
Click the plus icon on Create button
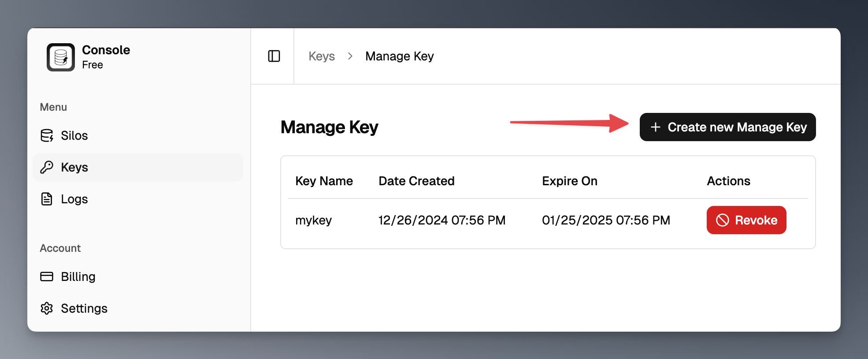click(656, 127)
